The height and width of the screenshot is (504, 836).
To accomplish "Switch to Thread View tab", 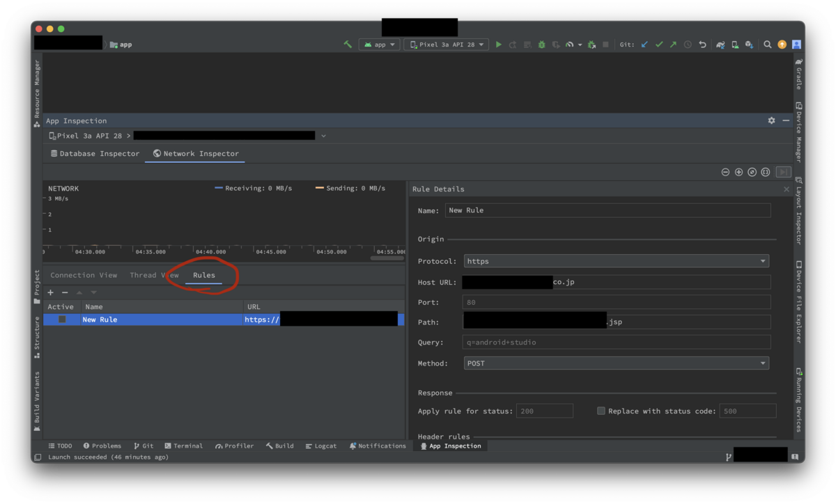I will tap(154, 275).
